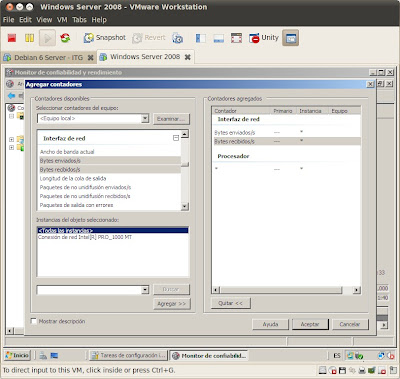This screenshot has height=379, width=400.
Task: Click counters list scroll up arrow
Action: [x=185, y=134]
